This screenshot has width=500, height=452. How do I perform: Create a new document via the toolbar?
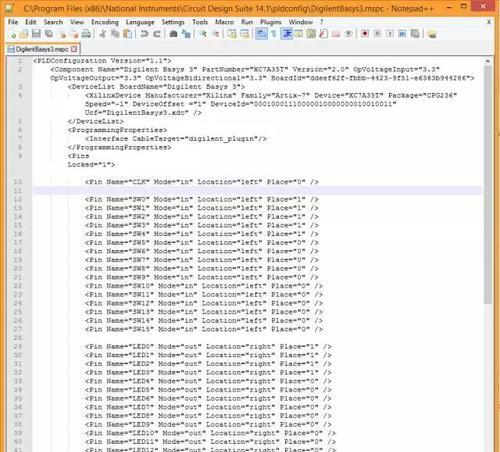click(13, 34)
